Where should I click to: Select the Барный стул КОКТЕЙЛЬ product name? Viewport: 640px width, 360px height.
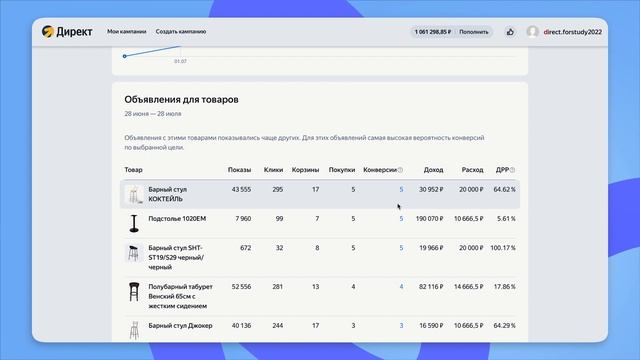(x=168, y=194)
